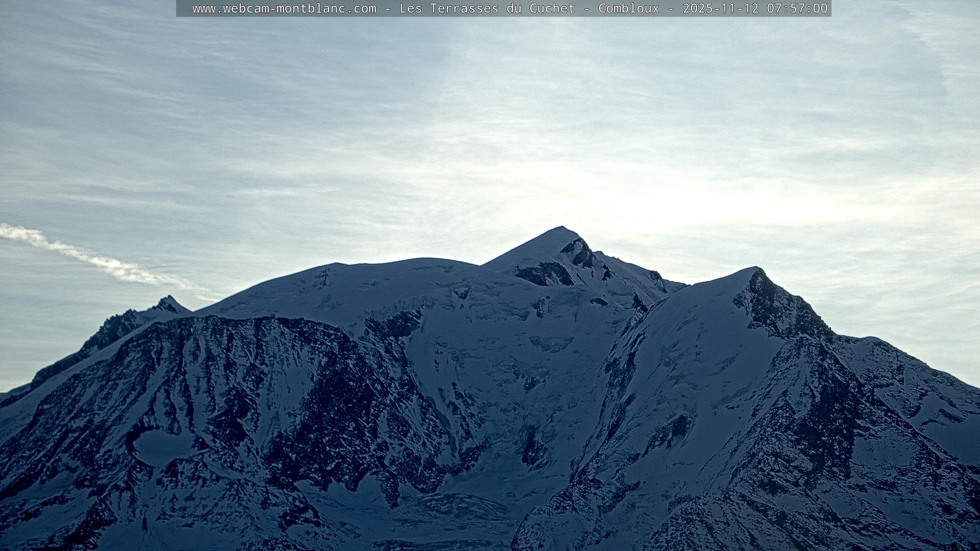Click the 'Les Terrasses du Cuchet' caption
Viewport: 980px width, 551px height.
pyautogui.click(x=487, y=8)
